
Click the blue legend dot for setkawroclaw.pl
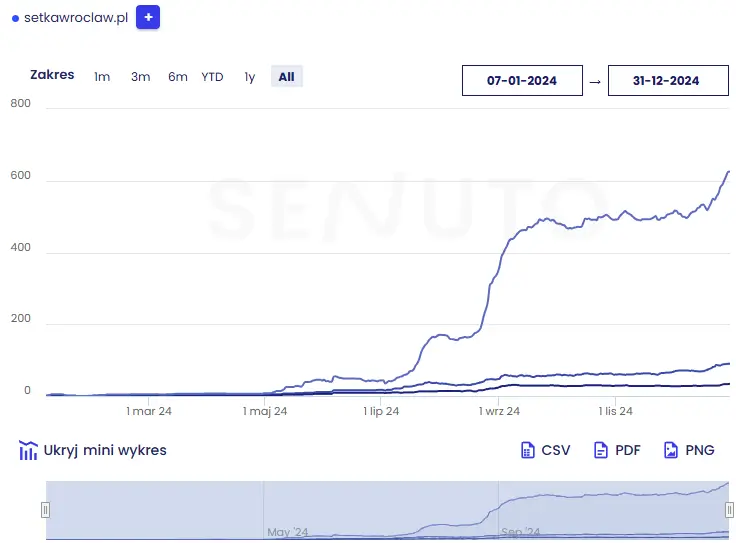[15, 18]
